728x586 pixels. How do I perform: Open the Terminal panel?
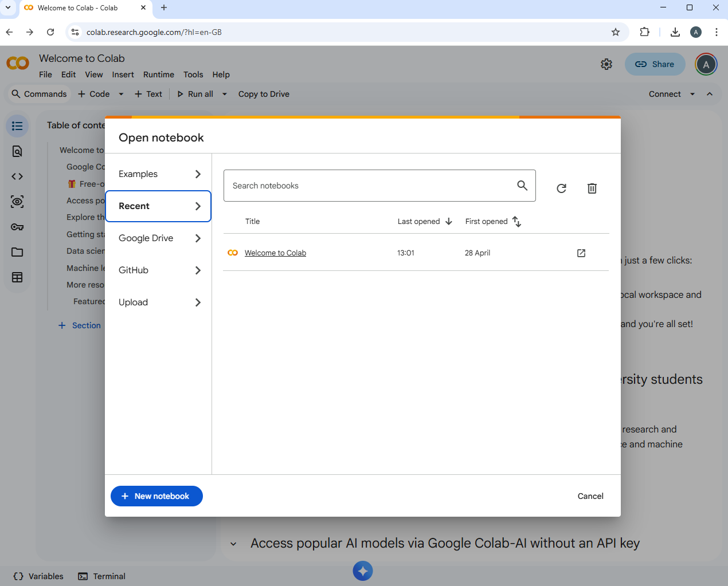coord(102,576)
